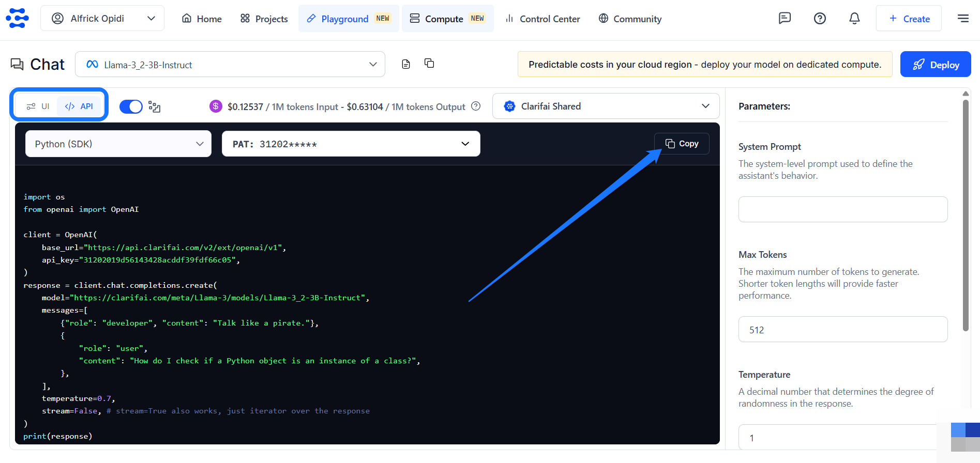Open the hamburger menu icon
This screenshot has height=463, width=980.
pyautogui.click(x=963, y=19)
